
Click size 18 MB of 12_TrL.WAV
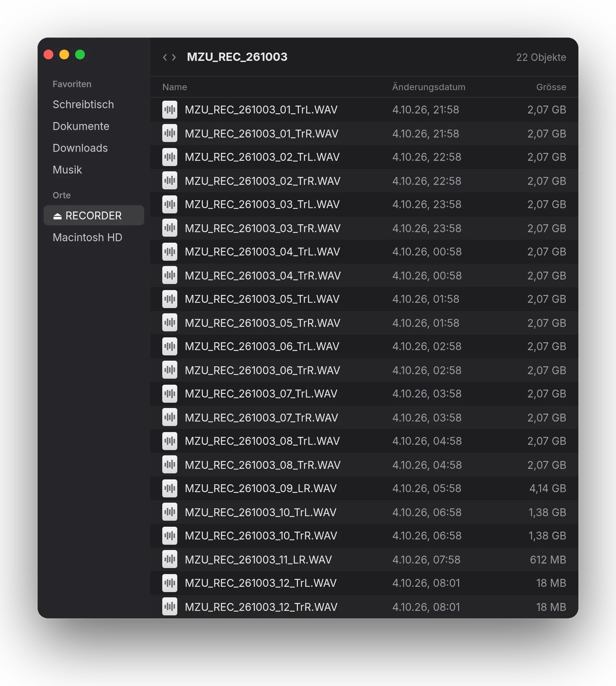[551, 583]
